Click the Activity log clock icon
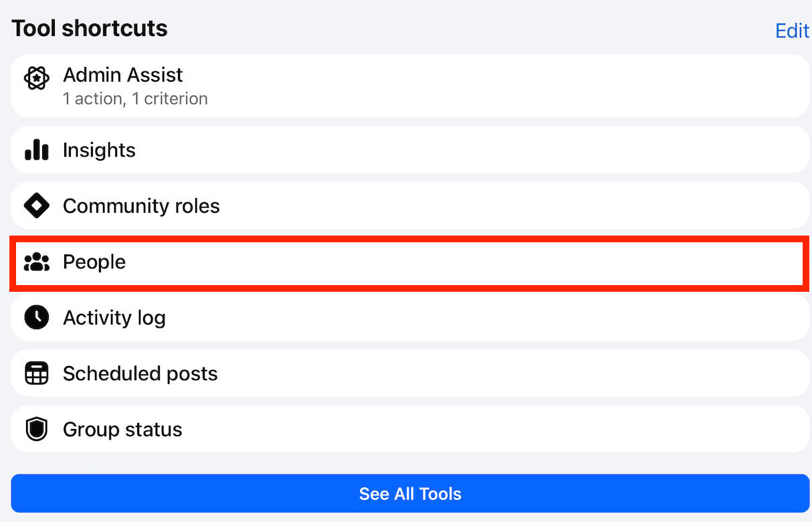 [36, 317]
